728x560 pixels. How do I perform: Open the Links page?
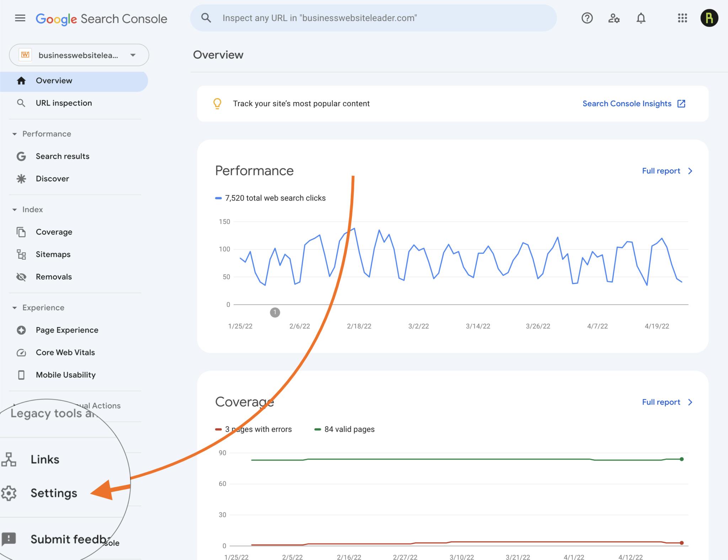(45, 459)
